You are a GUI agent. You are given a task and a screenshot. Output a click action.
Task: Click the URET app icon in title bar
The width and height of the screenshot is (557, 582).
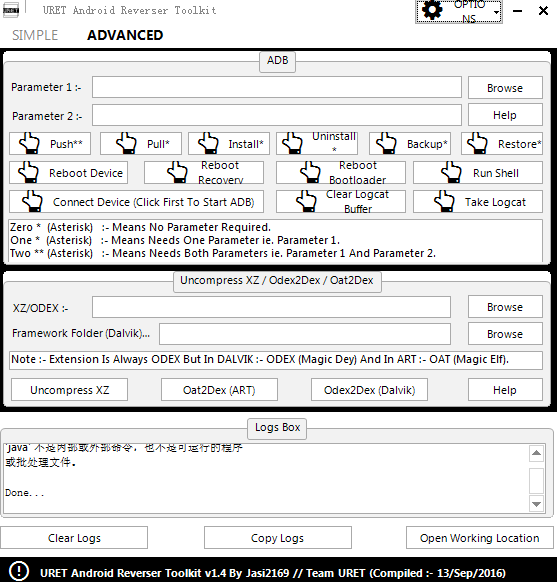coord(11,10)
